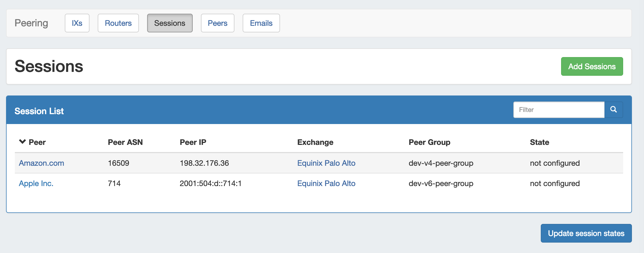Image resolution: width=644 pixels, height=253 pixels.
Task: Sort by the Peer IP column header
Action: 193,142
